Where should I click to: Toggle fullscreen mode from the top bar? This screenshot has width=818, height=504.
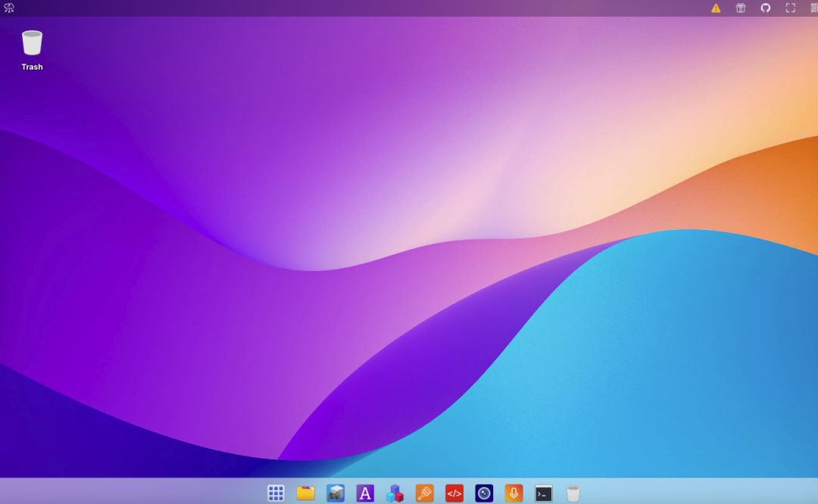[790, 8]
